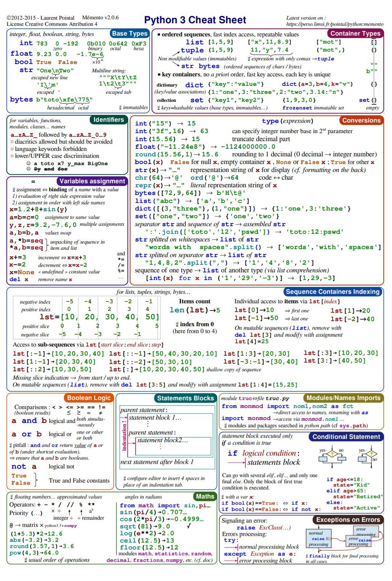Select the x=1.2+8+sin(y) assignment
The height and width of the screenshot is (581, 392).
[38, 209]
